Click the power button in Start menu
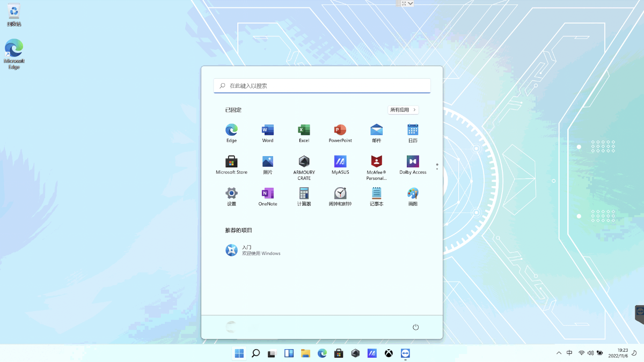 [x=415, y=327]
